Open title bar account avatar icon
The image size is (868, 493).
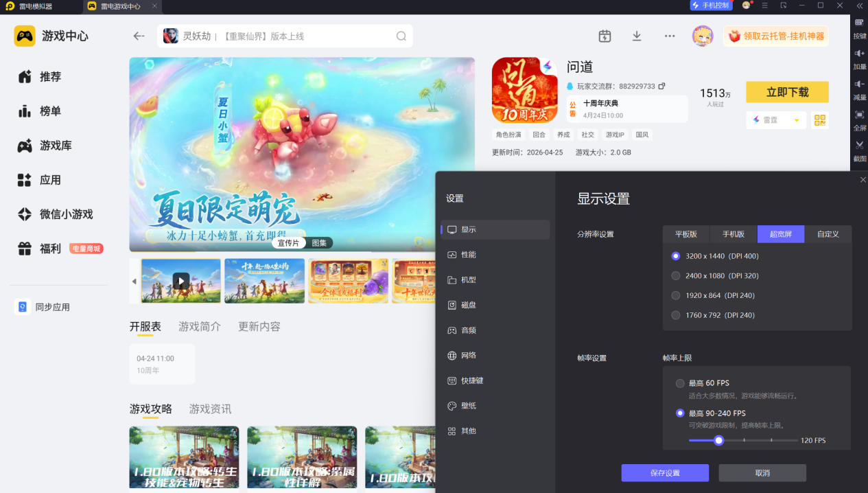(x=747, y=5)
